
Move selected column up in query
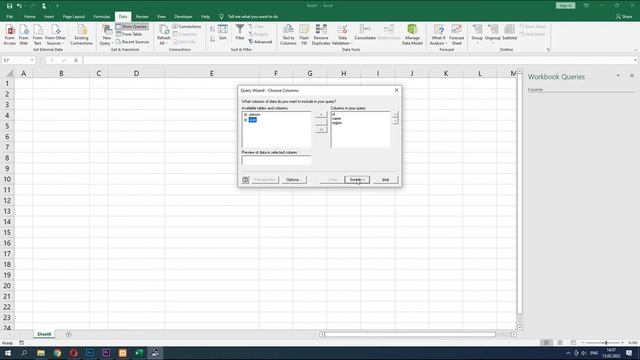395,115
